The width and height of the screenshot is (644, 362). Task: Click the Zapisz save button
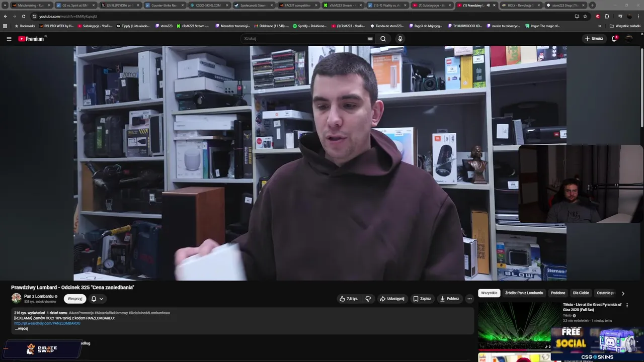(x=422, y=299)
